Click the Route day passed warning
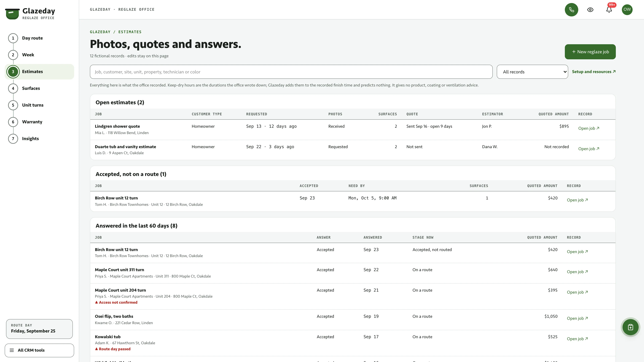 click(x=113, y=349)
